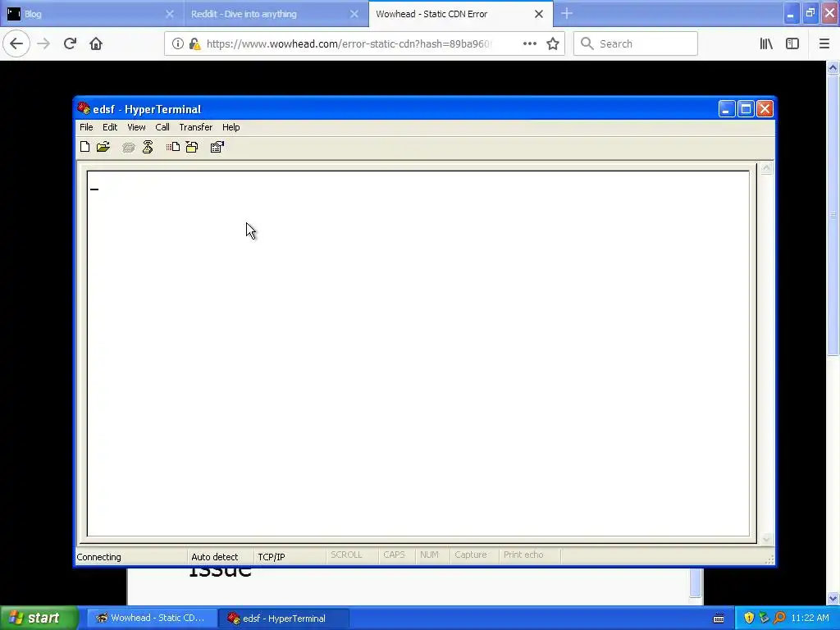Click the keyboard icon in taskbar
Viewport: 840px width, 630px height.
pyautogui.click(x=719, y=619)
